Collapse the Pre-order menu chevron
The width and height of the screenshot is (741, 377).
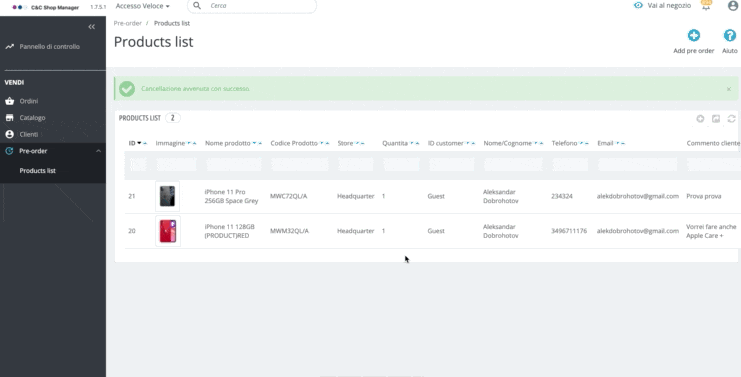(98, 151)
